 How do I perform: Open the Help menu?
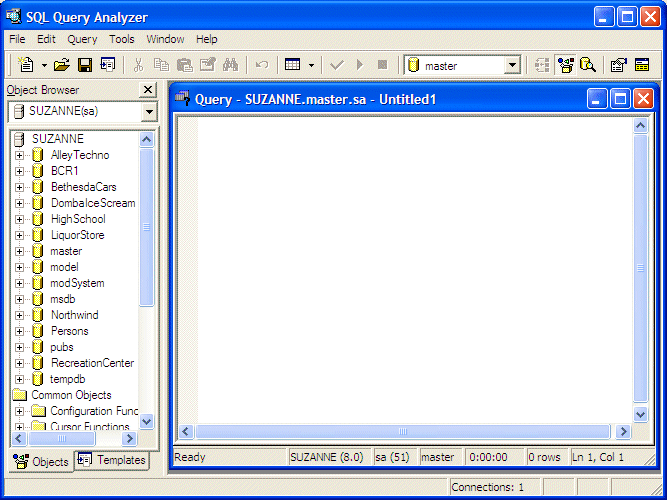(207, 39)
